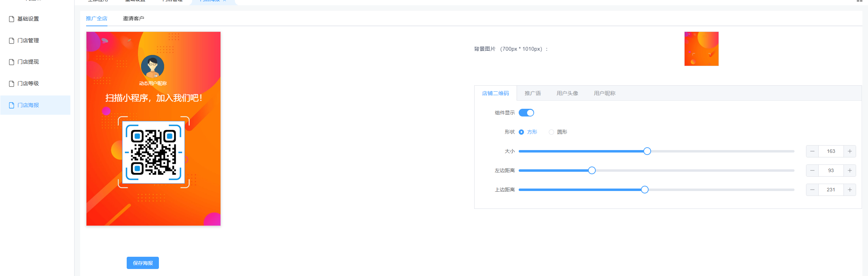
Task: Decrease the 大小 value with minus button
Action: [812, 151]
